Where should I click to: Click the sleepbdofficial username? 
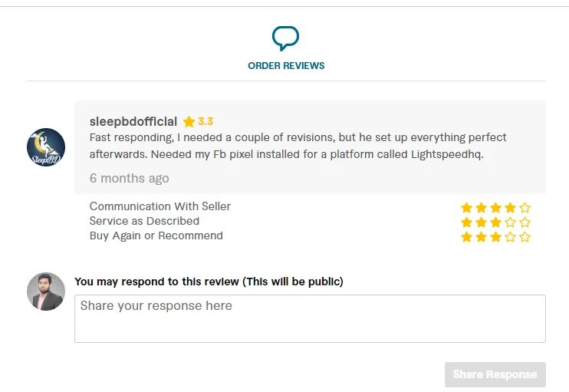coord(133,121)
